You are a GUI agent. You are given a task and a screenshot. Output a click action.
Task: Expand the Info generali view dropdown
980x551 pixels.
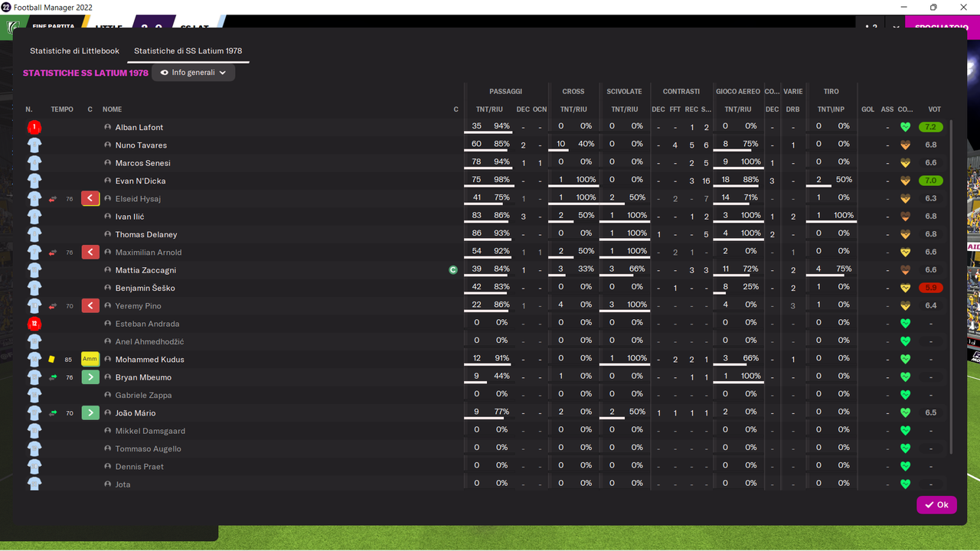point(193,73)
